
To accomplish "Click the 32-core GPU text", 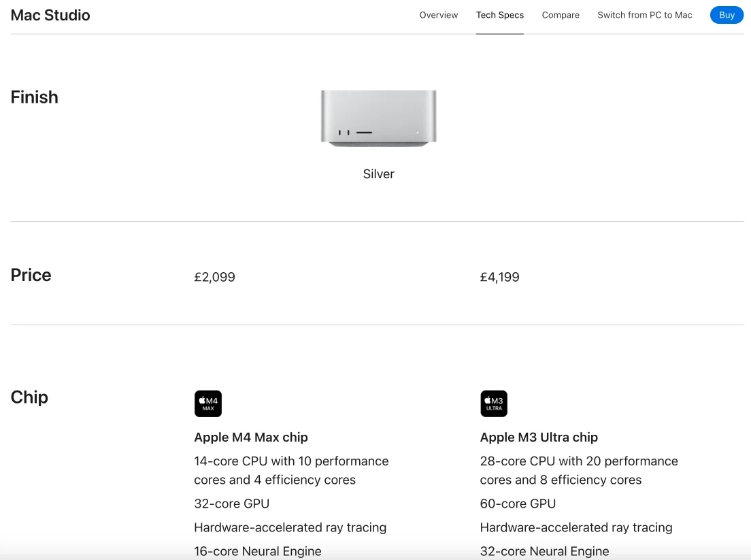I will pyautogui.click(x=232, y=504).
